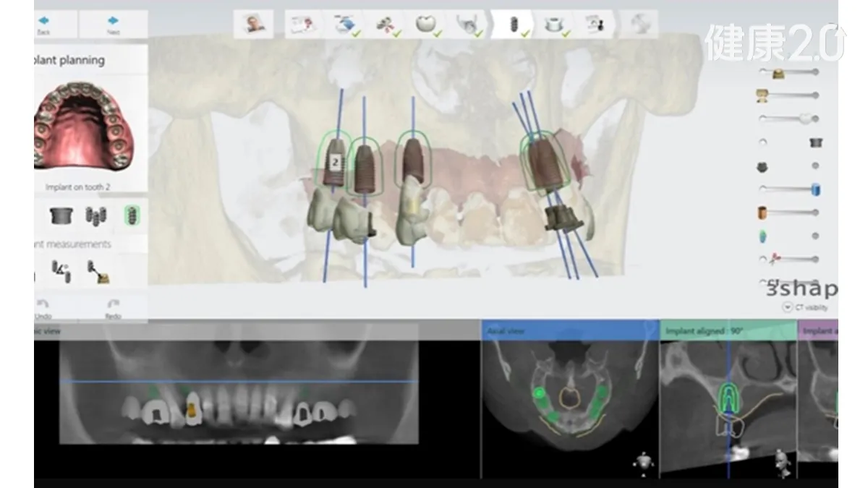
Task: Click the Back arrow button
Action: (45, 24)
